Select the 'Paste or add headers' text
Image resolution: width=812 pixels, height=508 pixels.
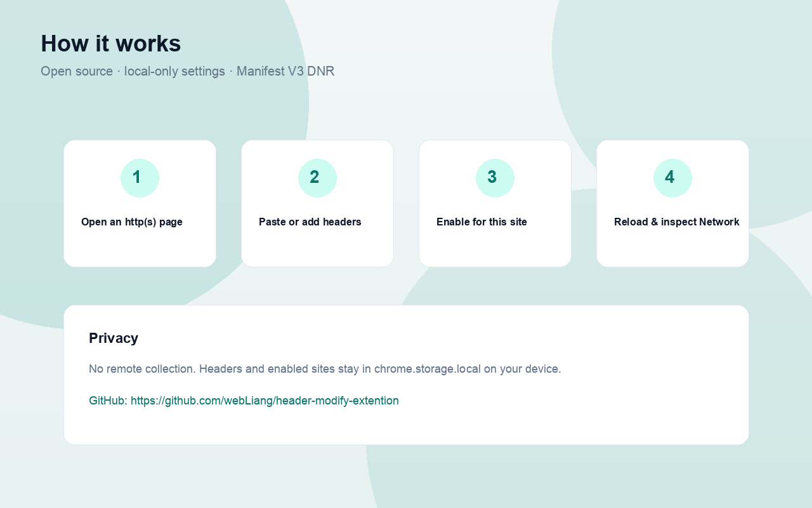(310, 222)
